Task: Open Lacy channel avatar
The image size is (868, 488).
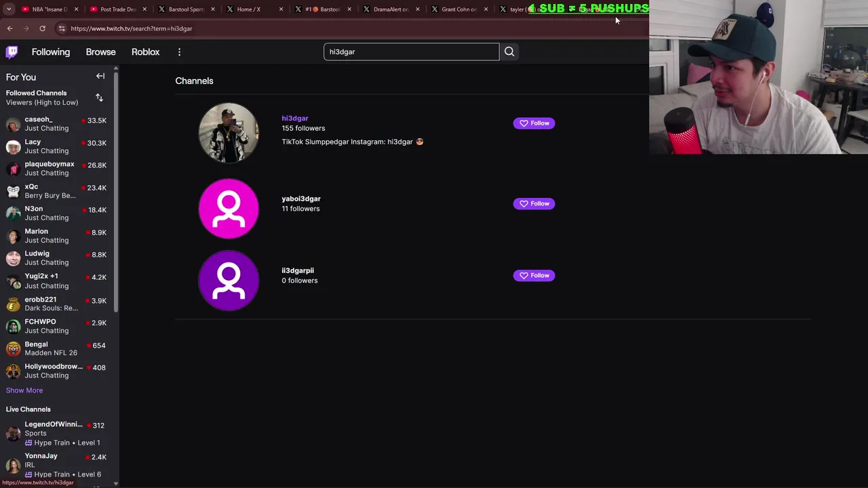Action: [13, 146]
